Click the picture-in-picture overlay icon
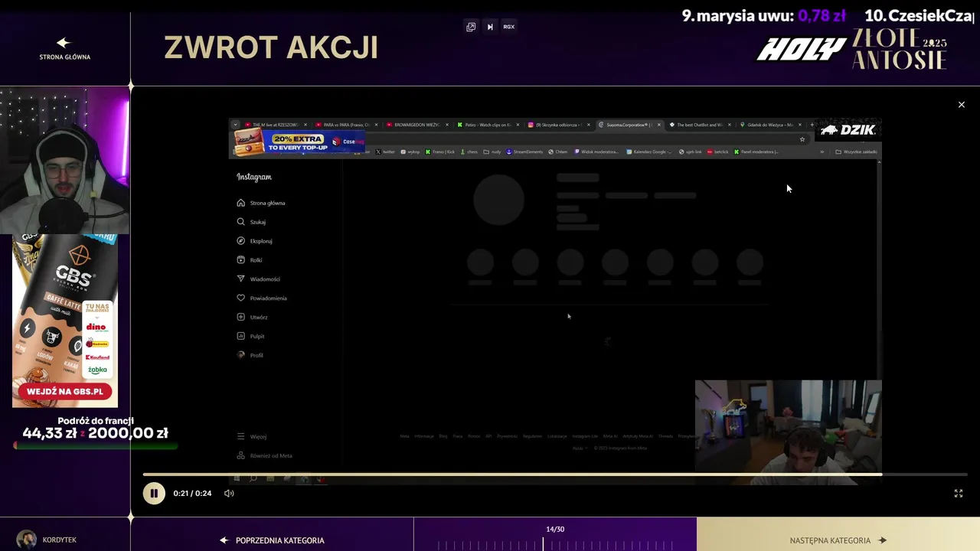Screen dimensions: 980x551 click(x=471, y=27)
